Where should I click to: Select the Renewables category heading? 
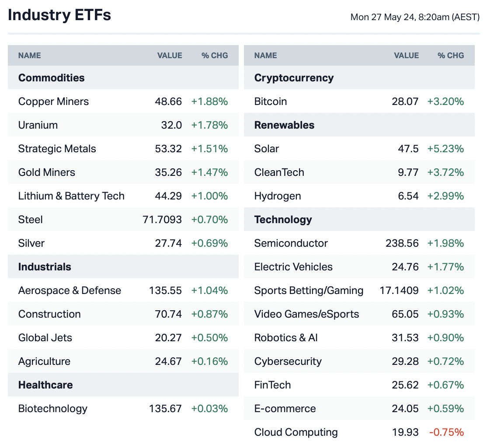point(284,125)
